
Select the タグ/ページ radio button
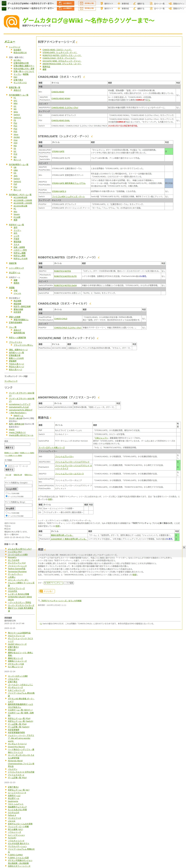6,466
